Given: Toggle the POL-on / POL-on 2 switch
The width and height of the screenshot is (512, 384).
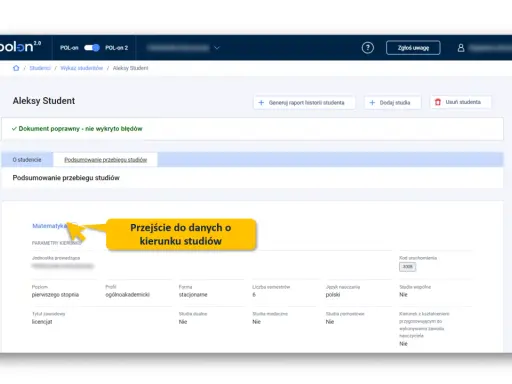Looking at the screenshot, I should click(92, 48).
